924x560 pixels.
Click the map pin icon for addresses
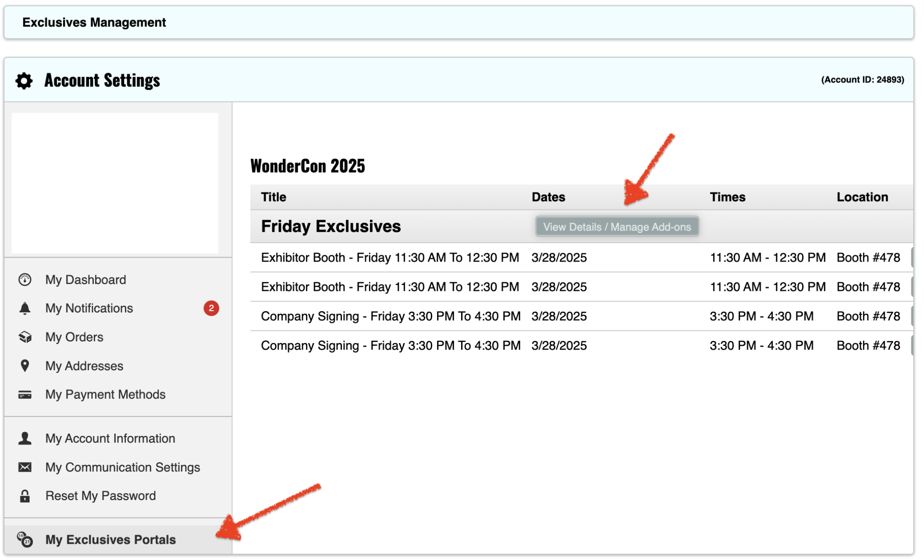coord(25,366)
